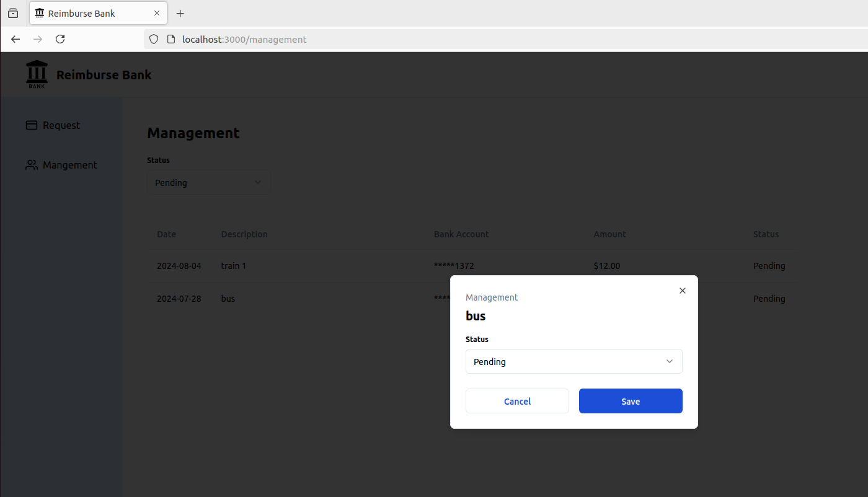Open the Status dropdown in the dialog

[573, 361]
